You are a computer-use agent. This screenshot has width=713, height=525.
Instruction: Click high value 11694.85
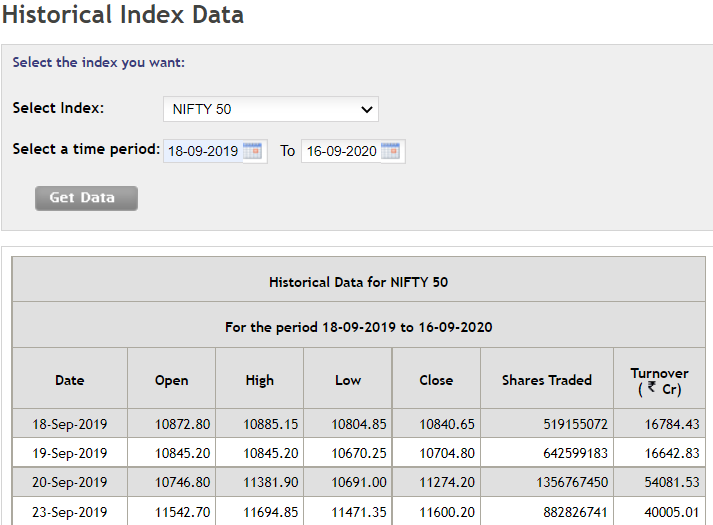(x=271, y=512)
